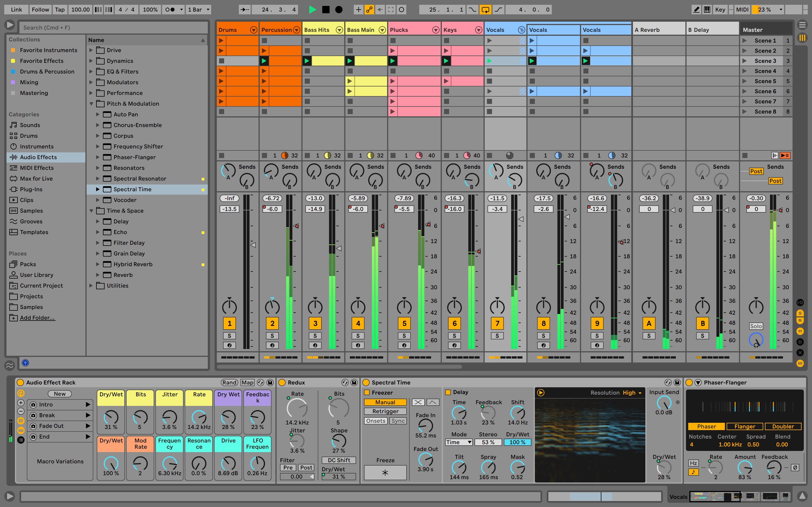Click the Audio Effects category in sidebar
The image size is (812, 507).
click(38, 157)
